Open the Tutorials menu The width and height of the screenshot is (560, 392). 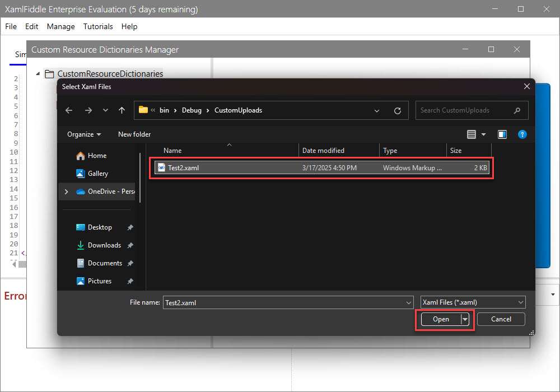click(98, 26)
